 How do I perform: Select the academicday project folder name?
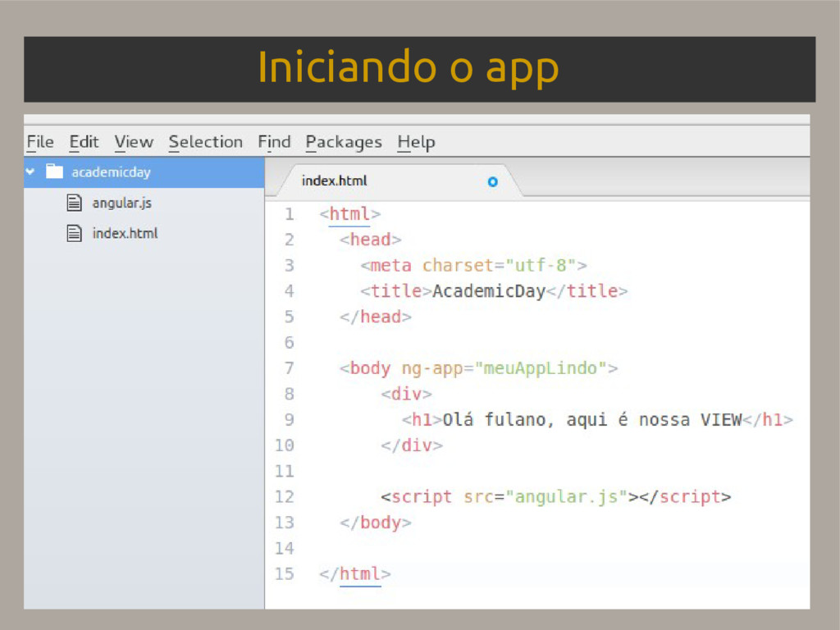pyautogui.click(x=111, y=172)
